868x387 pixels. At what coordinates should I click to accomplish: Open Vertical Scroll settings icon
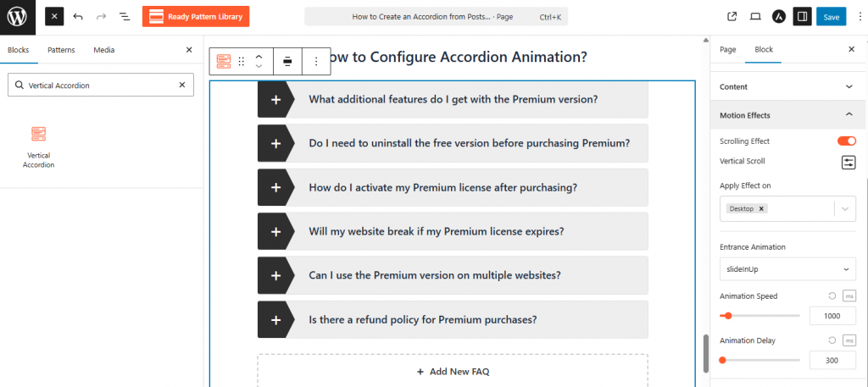click(x=849, y=162)
